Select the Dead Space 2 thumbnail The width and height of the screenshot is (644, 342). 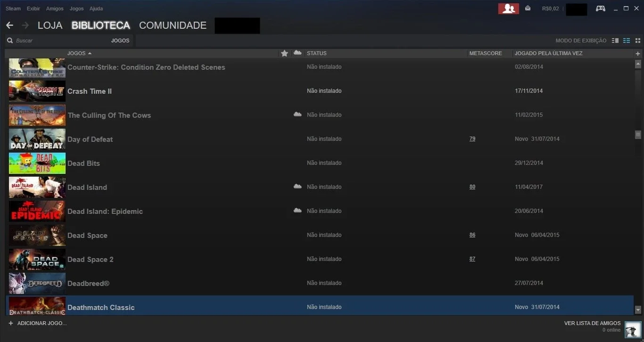click(x=37, y=259)
